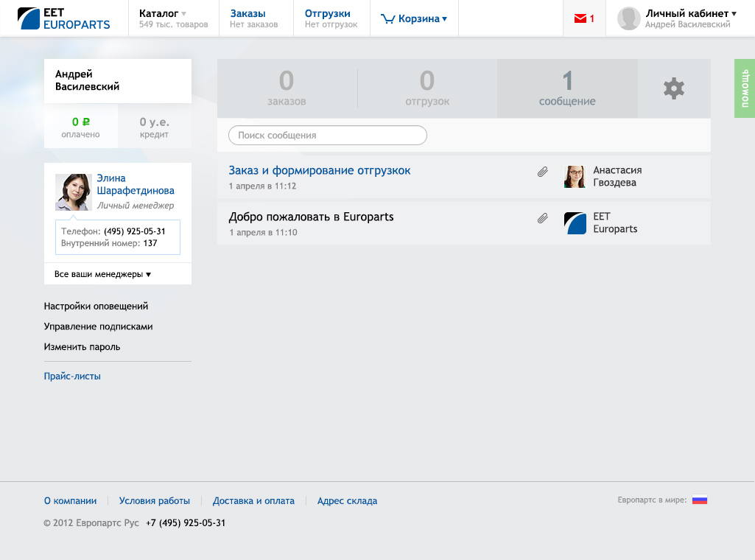Screen dimensions: 755x560
Task: Select the 0 заказов tab
Action: pyautogui.click(x=287, y=88)
